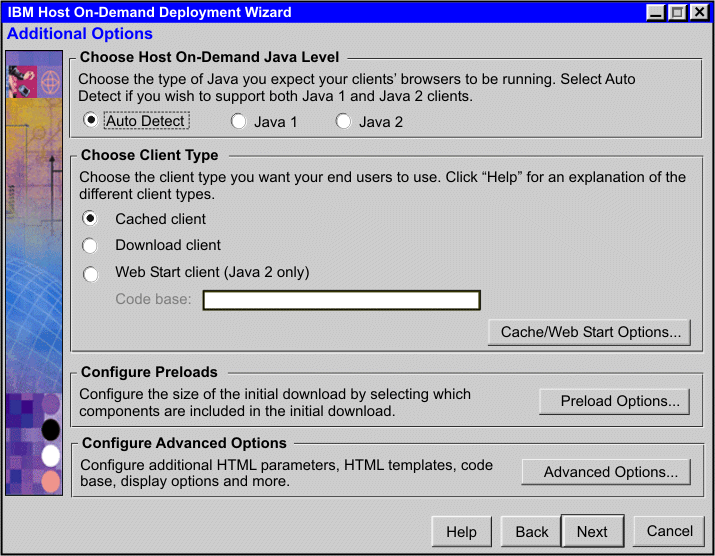Click into the Code base field

click(x=342, y=300)
